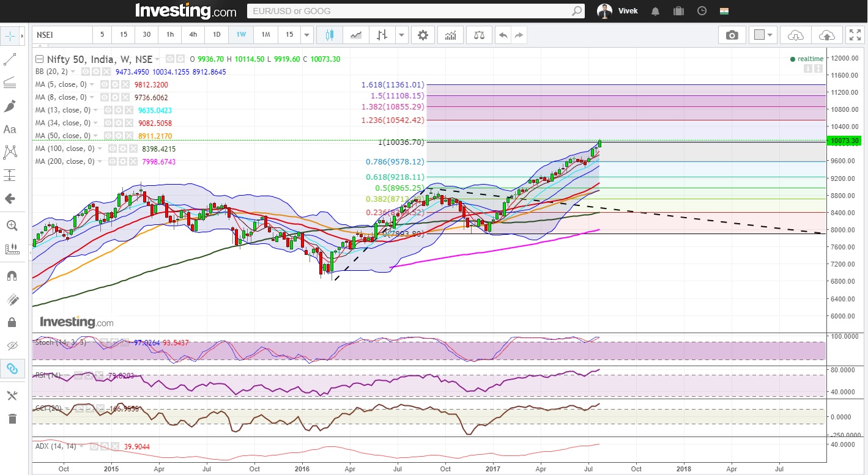Image resolution: width=868 pixels, height=475 pixels.
Task: Switch to bar chart style
Action: pos(382,35)
